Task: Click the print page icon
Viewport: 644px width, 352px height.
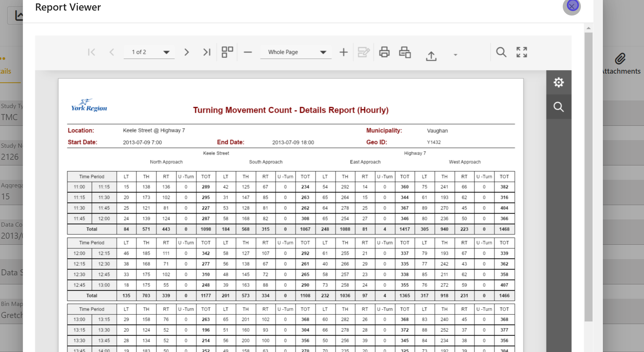Action: [405, 52]
